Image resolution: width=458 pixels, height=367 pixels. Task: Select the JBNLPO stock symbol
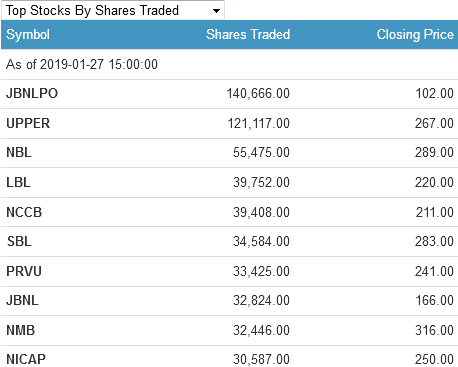pos(32,93)
